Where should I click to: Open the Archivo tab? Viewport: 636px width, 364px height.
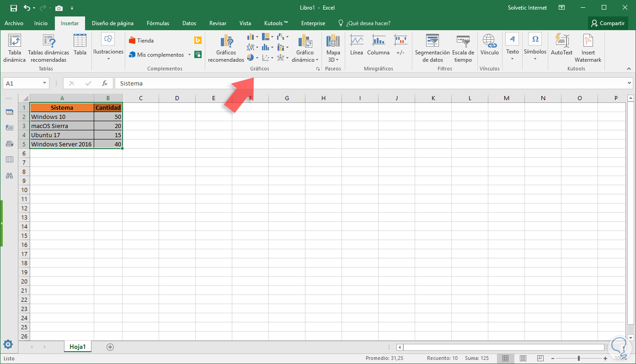(14, 23)
